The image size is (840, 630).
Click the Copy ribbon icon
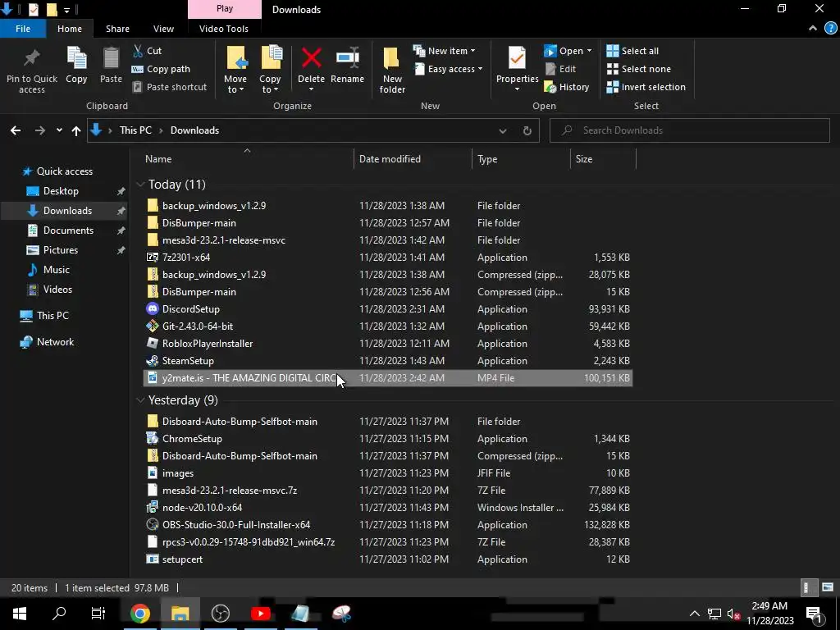pyautogui.click(x=76, y=58)
